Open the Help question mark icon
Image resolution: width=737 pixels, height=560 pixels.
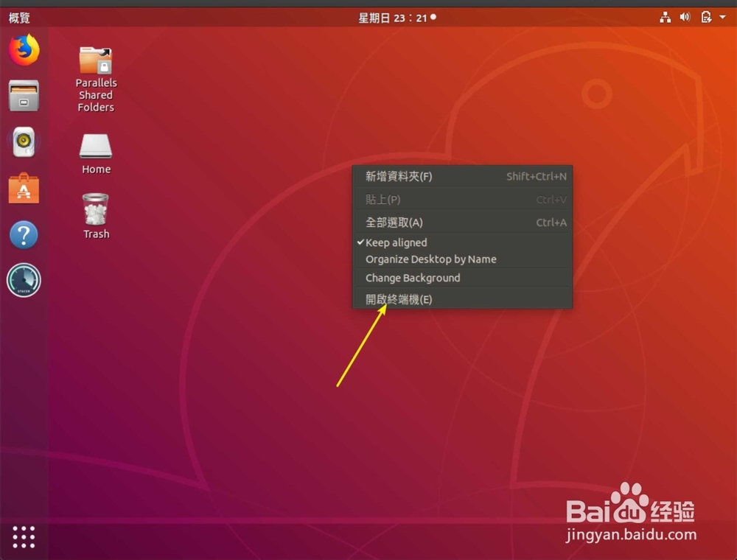coord(24,234)
